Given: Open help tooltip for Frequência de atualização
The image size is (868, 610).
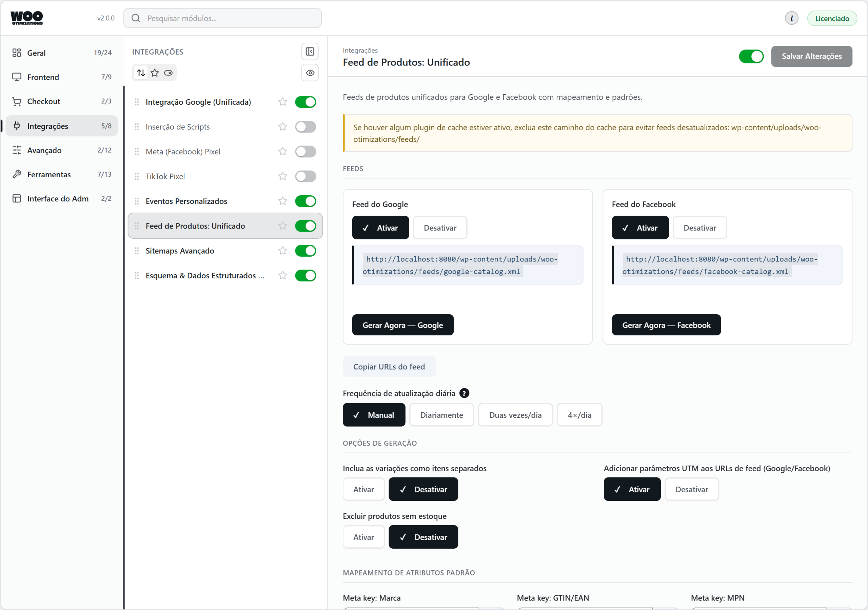Looking at the screenshot, I should tap(464, 393).
